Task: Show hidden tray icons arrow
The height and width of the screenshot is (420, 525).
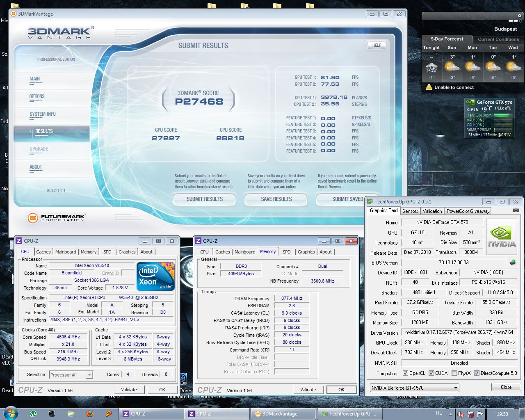Action: pyautogui.click(x=450, y=414)
